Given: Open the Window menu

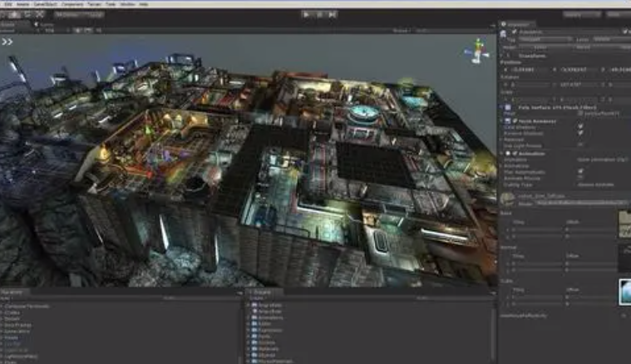Looking at the screenshot, I should pyautogui.click(x=127, y=4).
